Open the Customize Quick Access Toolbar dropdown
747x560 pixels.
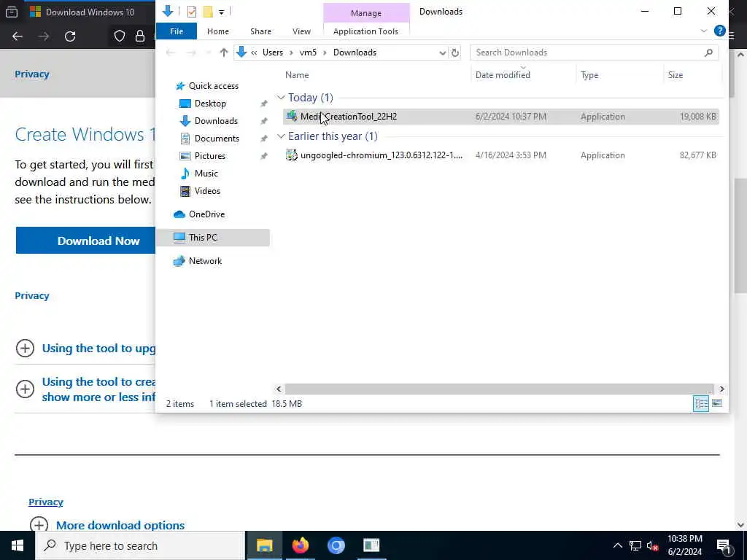222,12
